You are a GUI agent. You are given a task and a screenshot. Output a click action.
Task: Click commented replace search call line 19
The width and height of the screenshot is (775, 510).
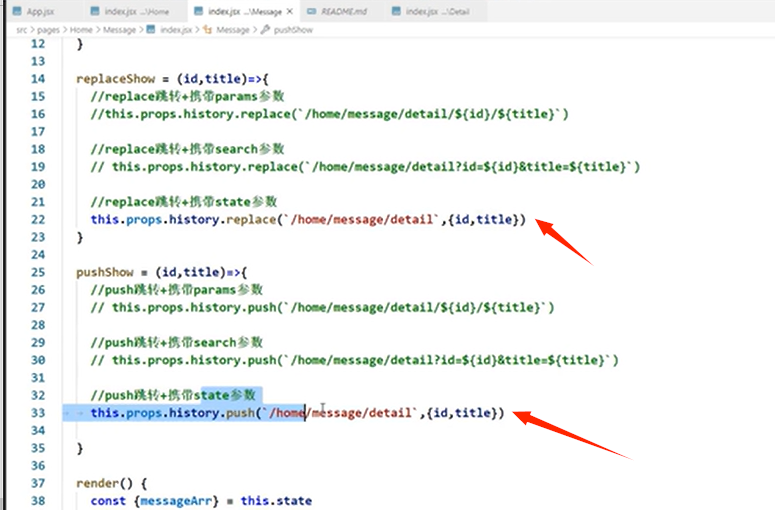click(x=365, y=167)
